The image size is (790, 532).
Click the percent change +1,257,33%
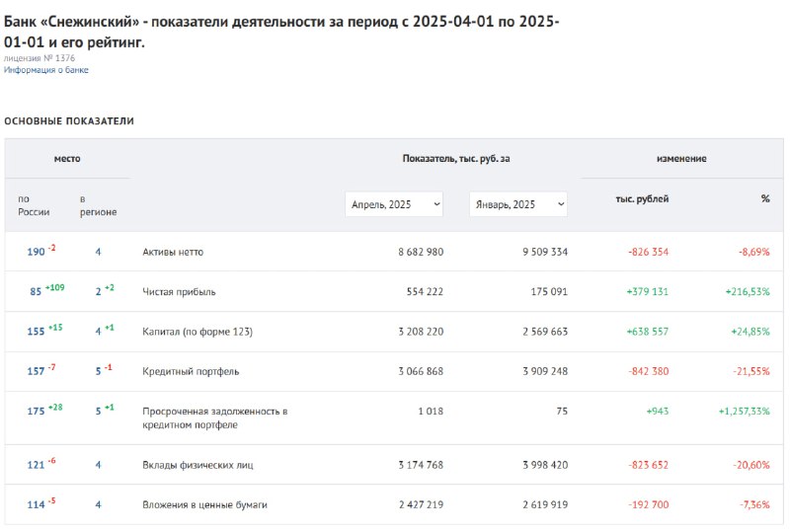(745, 411)
